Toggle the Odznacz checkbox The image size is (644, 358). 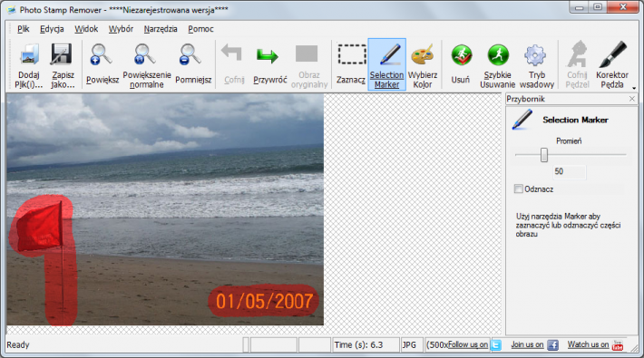tap(518, 189)
